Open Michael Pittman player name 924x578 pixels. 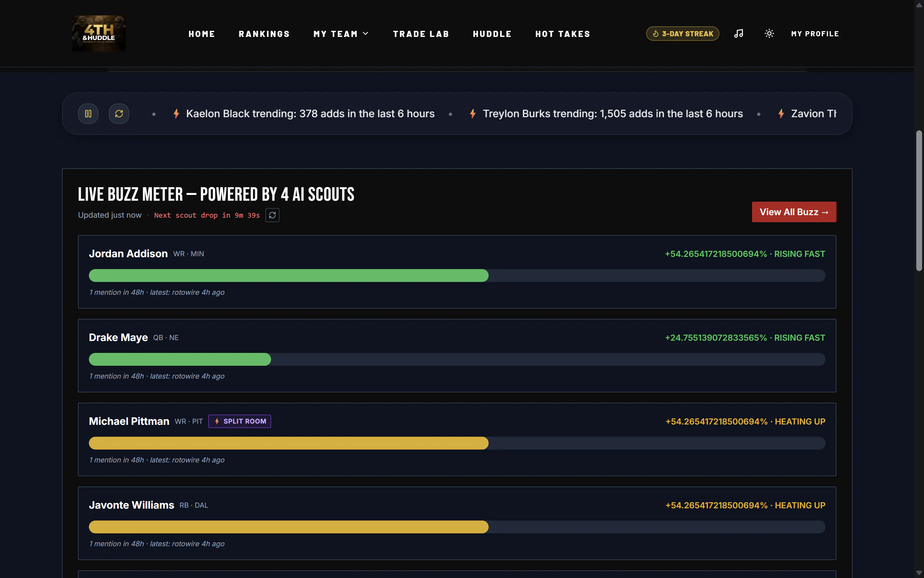coord(129,421)
